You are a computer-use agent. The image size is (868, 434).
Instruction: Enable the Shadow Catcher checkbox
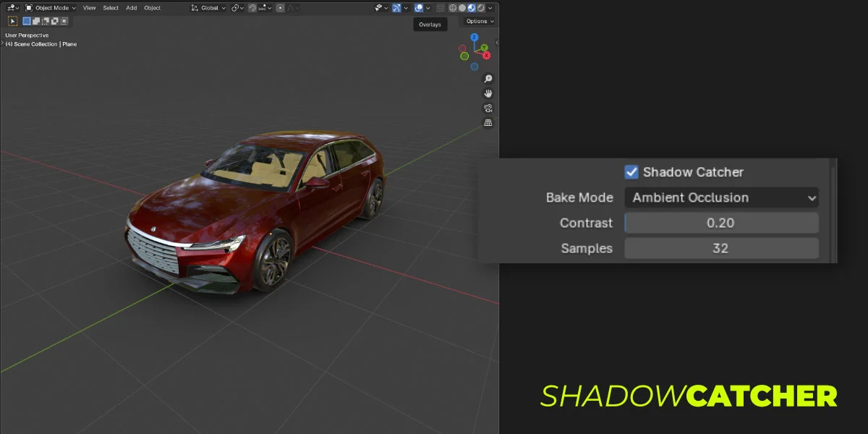point(631,172)
